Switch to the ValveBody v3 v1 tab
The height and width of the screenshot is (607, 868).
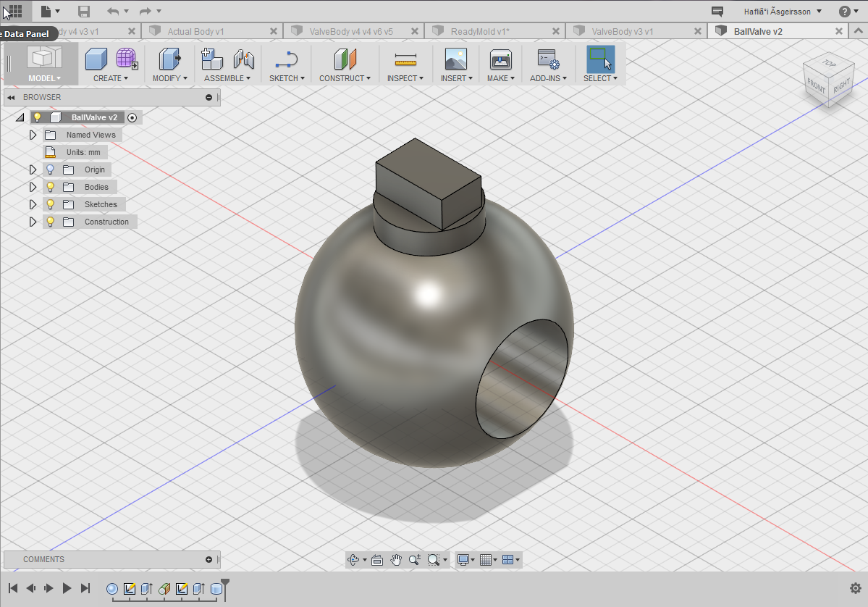622,32
